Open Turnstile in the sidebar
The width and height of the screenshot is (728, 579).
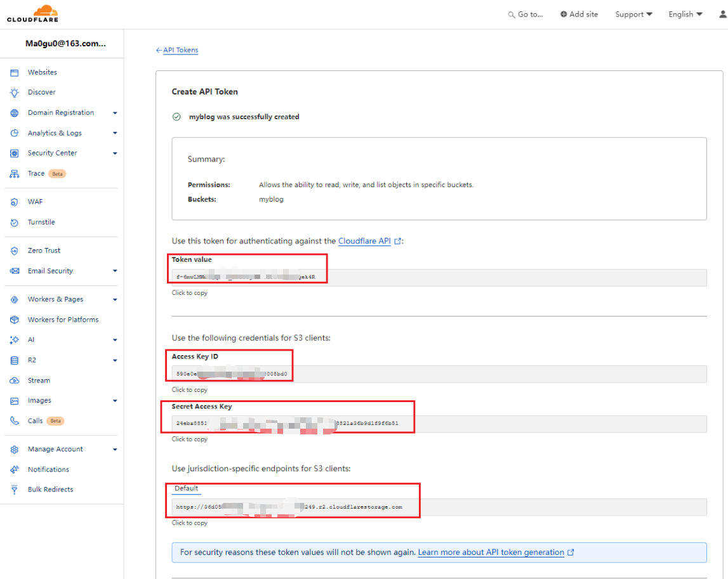(x=41, y=222)
